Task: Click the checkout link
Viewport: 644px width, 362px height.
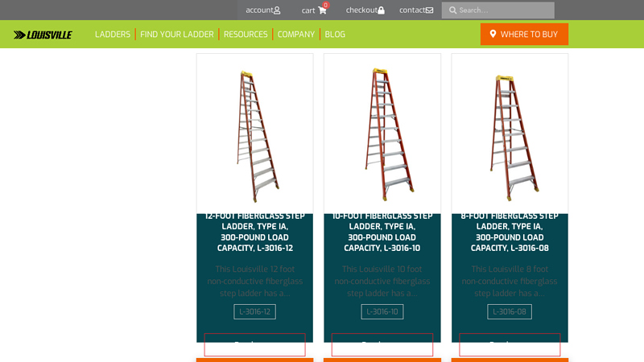Action: tap(365, 10)
